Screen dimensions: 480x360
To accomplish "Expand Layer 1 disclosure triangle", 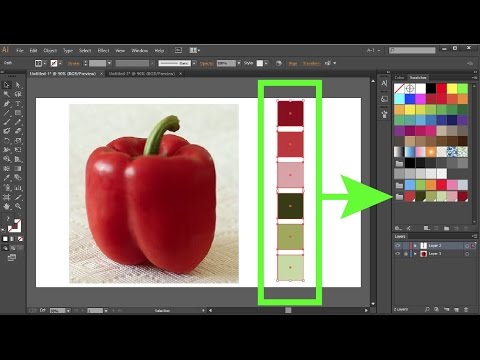I will coord(415,254).
